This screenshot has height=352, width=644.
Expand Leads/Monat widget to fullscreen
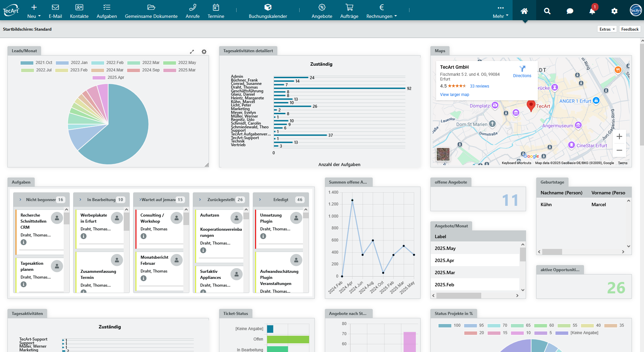point(192,52)
